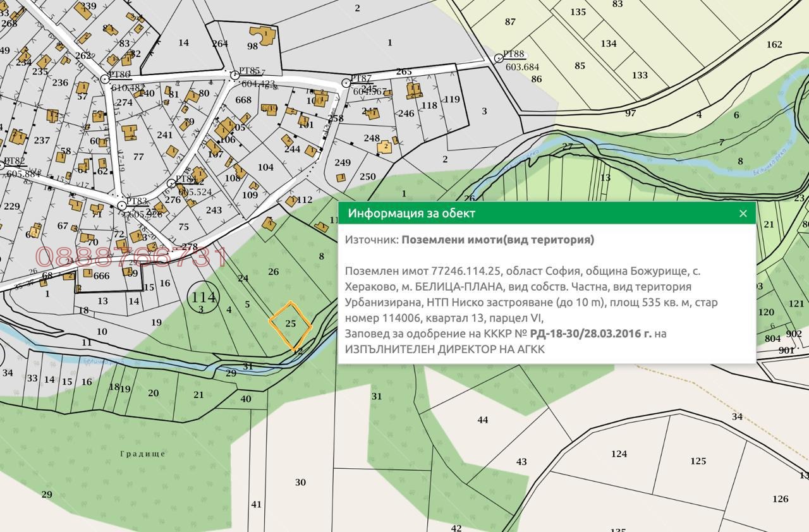Click survey point marker РТ80
Image resolution: width=809 pixels, height=532 pixels.
pos(105,79)
